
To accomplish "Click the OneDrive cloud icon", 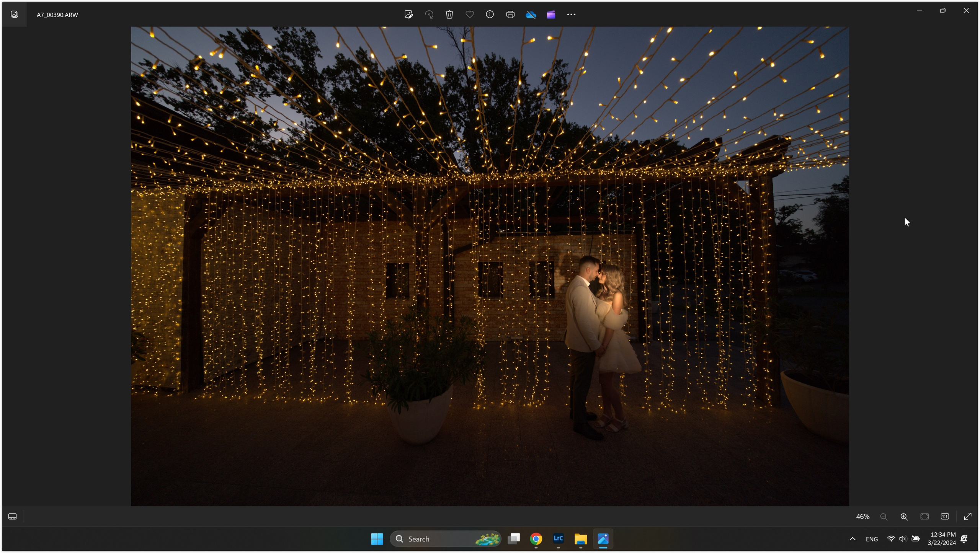I will (x=531, y=15).
